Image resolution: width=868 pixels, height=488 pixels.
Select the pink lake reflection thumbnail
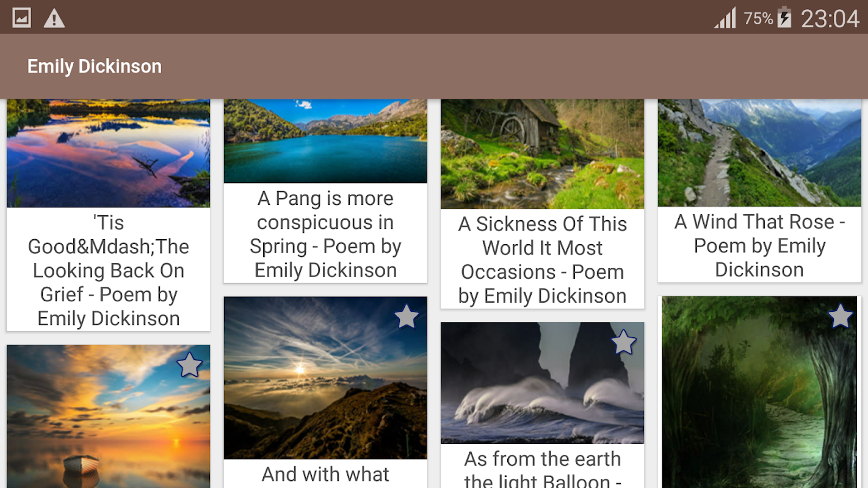tap(109, 153)
